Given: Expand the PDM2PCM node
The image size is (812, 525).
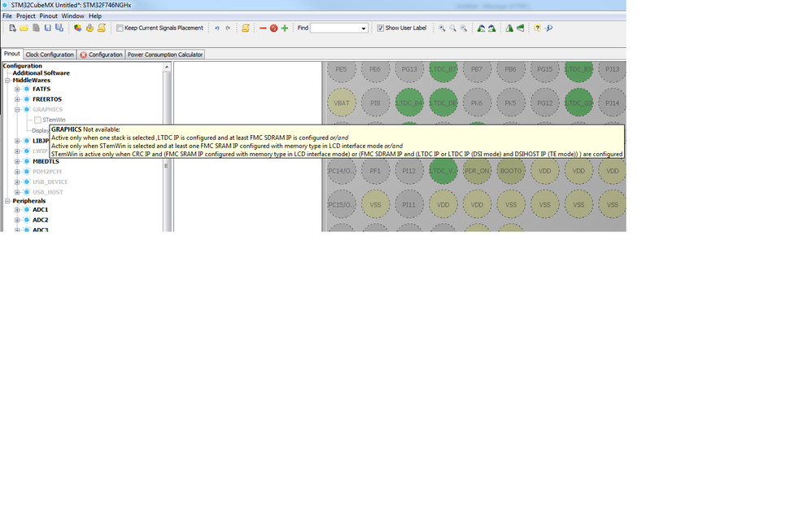Looking at the screenshot, I should point(17,172).
